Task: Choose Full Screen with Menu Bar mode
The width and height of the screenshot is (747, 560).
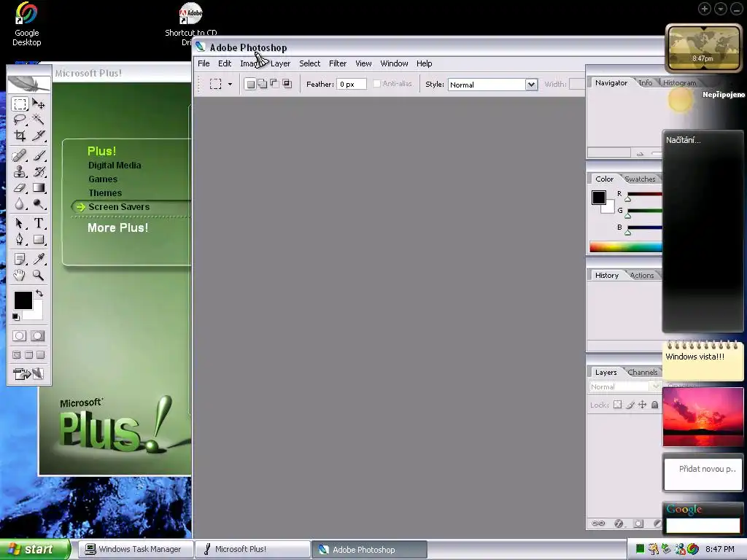Action: pos(28,355)
